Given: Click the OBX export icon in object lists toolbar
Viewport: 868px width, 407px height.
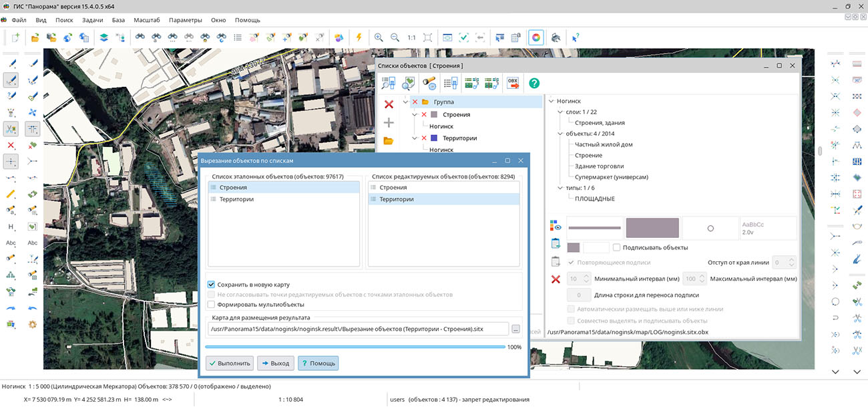Looking at the screenshot, I should 513,84.
